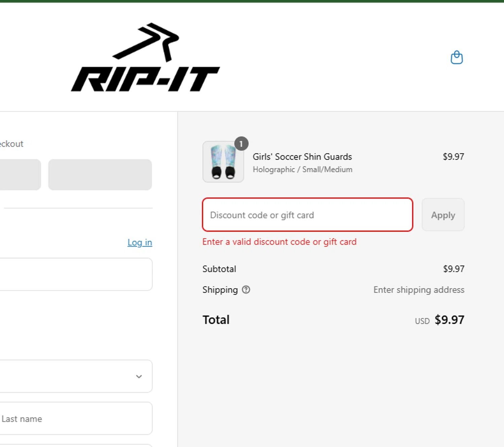Click 'Enter a valid discount code' error message
The width and height of the screenshot is (504, 447).
(279, 242)
